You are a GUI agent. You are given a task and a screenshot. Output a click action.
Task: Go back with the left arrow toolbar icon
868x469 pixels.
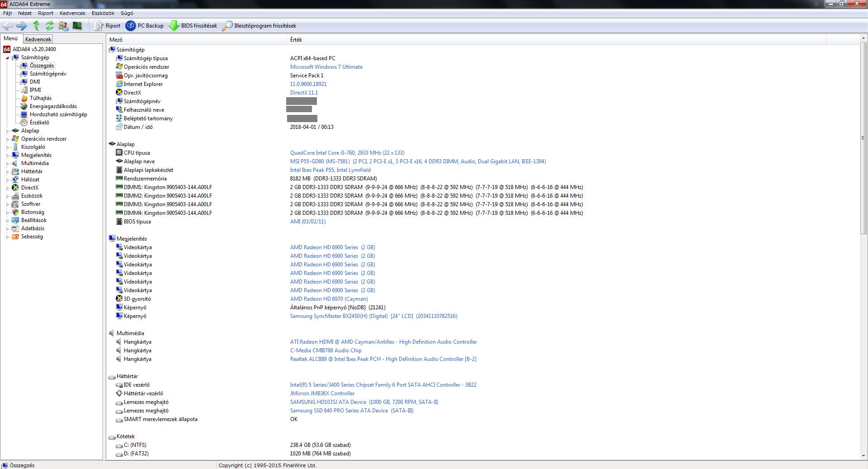point(8,26)
